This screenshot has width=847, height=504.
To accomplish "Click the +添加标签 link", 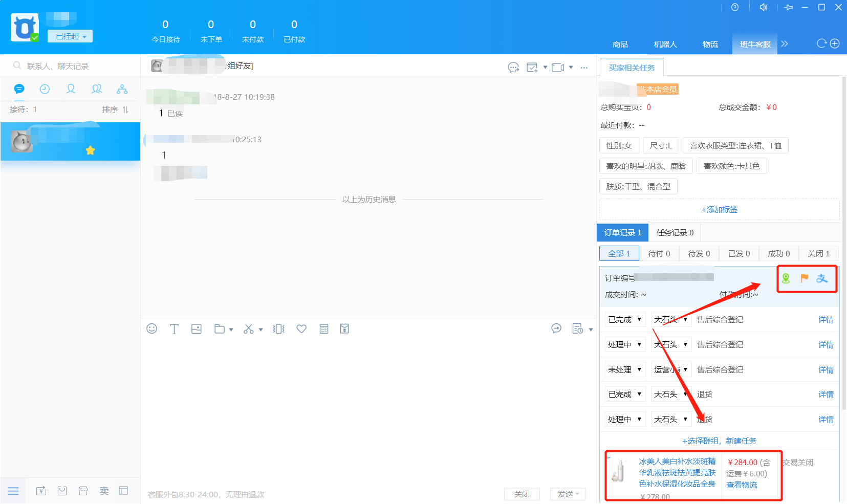I will point(719,210).
